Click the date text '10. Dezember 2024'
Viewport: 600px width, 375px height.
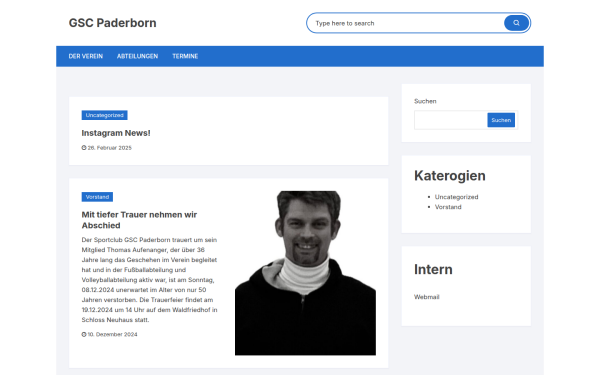(112, 334)
